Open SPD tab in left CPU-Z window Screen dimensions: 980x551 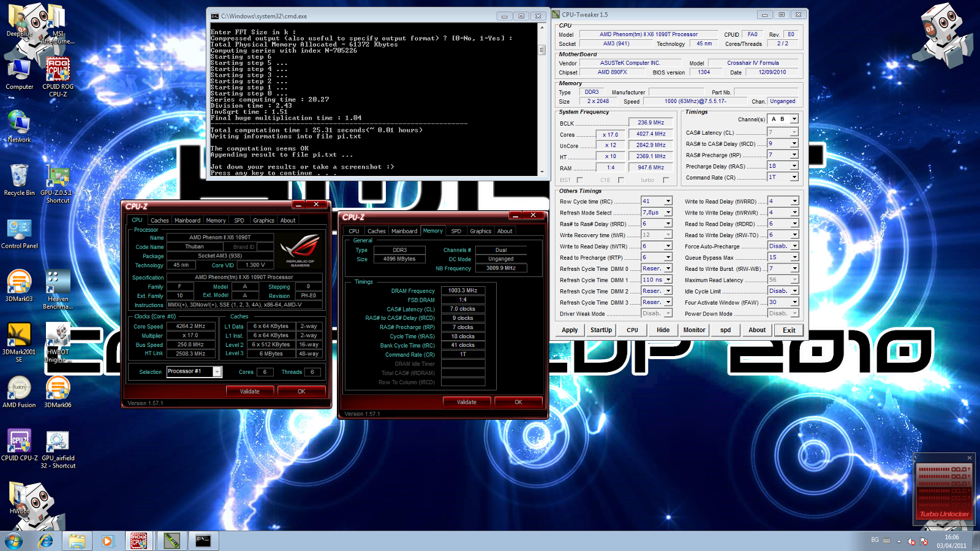[x=239, y=220]
